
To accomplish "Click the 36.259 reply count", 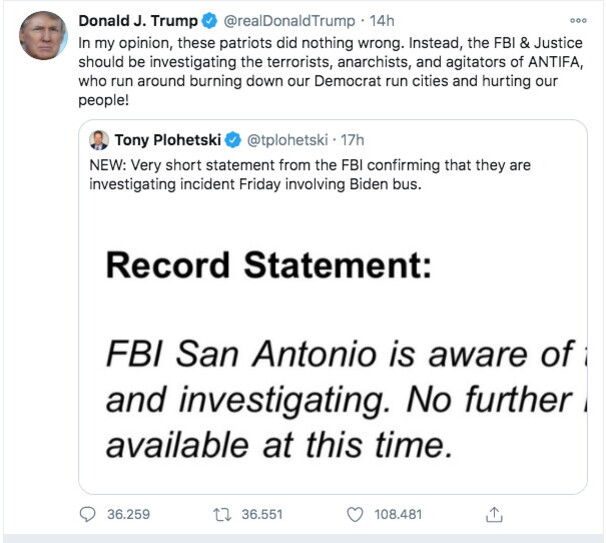I will [x=128, y=514].
